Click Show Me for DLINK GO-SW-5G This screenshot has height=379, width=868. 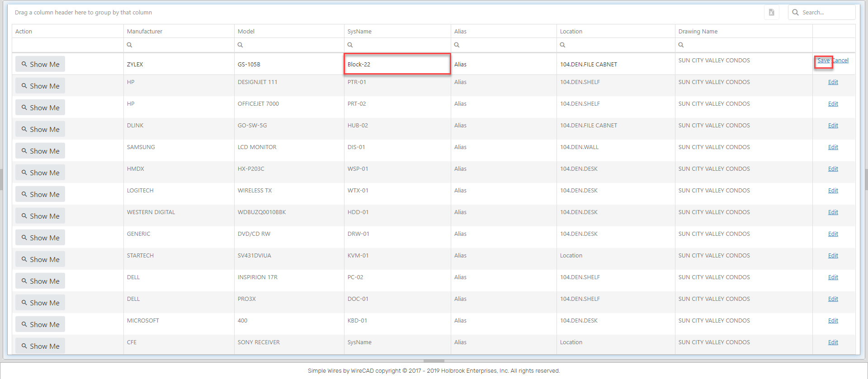[40, 129]
